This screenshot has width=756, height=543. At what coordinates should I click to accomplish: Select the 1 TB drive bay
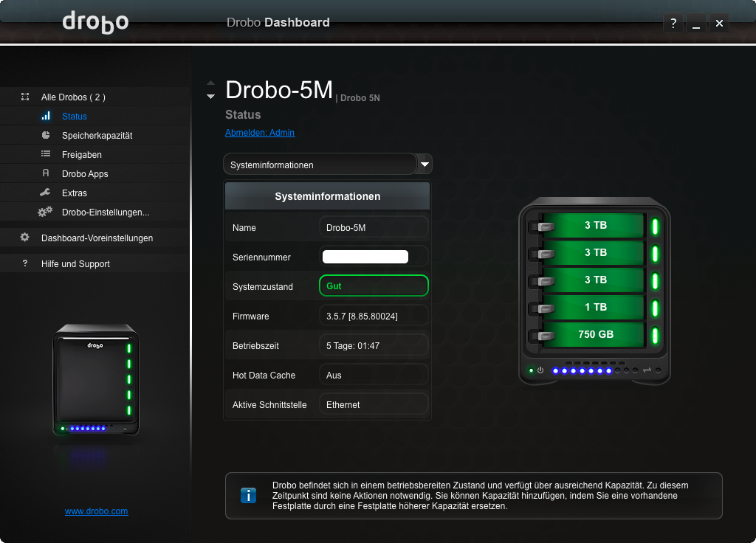pos(594,308)
